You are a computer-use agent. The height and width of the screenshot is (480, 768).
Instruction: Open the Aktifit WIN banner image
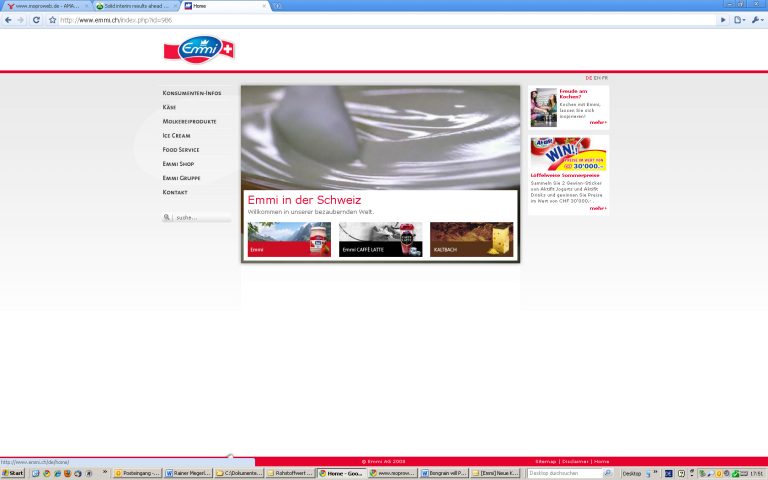[568, 154]
